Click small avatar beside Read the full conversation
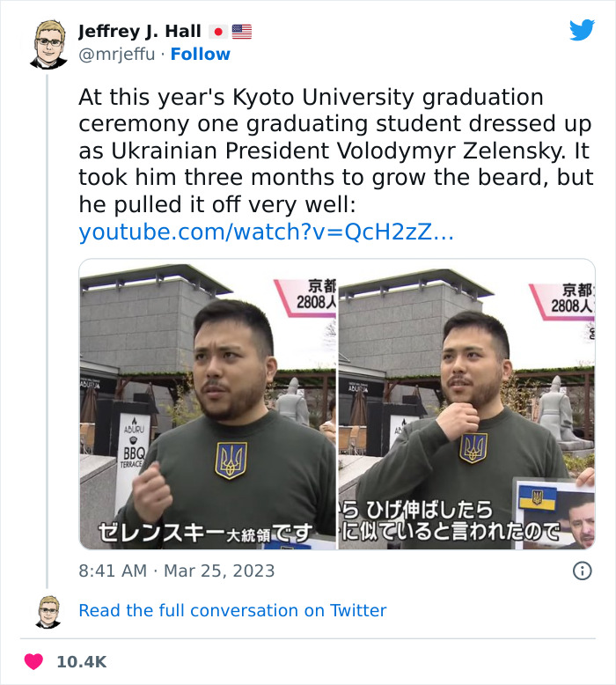 pyautogui.click(x=48, y=611)
